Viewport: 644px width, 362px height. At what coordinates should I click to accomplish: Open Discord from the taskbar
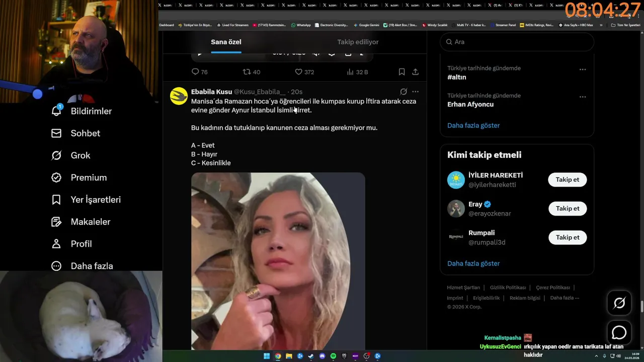click(322, 356)
